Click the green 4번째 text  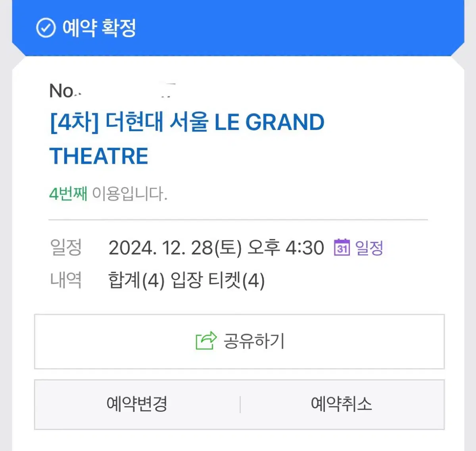tap(68, 194)
